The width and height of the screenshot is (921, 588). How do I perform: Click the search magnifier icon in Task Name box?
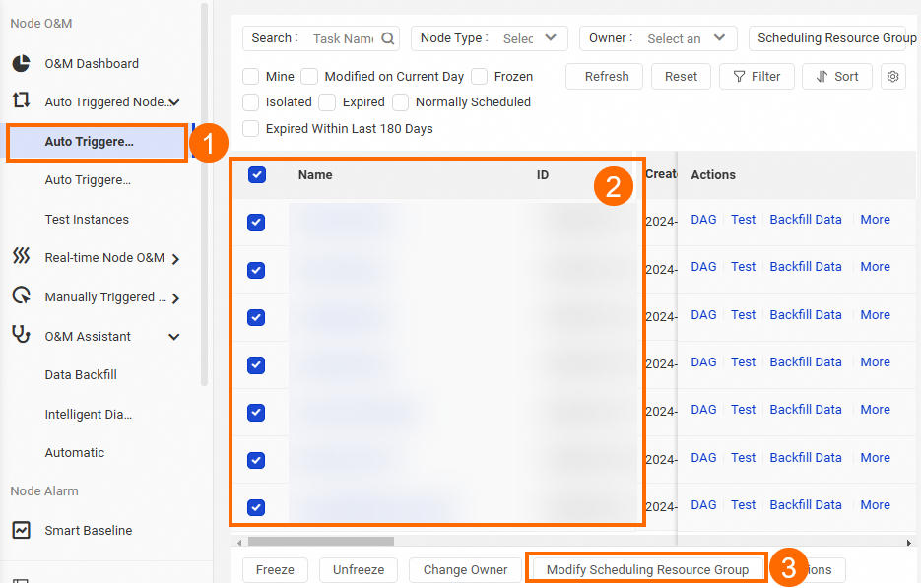pyautogui.click(x=388, y=38)
